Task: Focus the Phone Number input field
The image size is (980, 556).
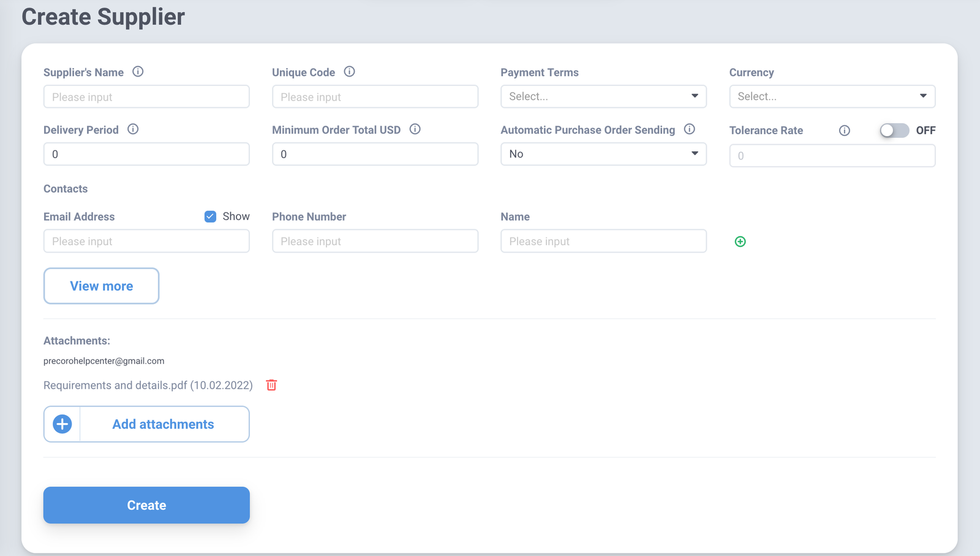Action: pos(375,241)
